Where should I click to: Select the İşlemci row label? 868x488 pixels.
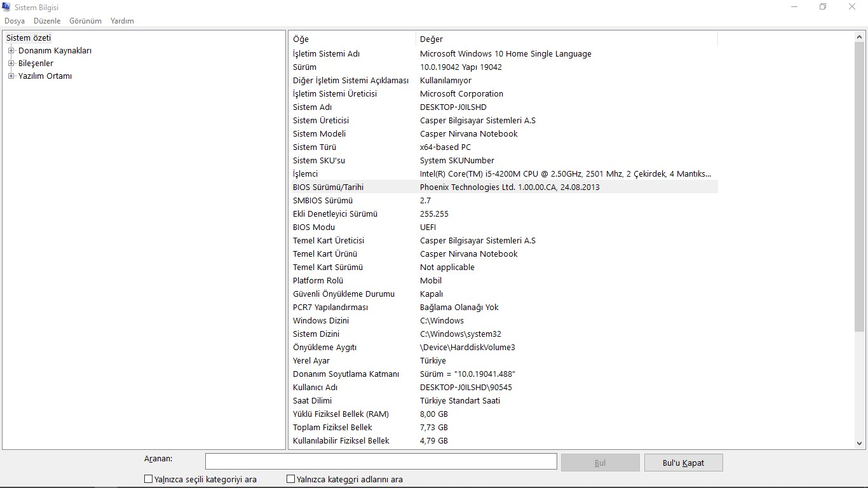[305, 174]
